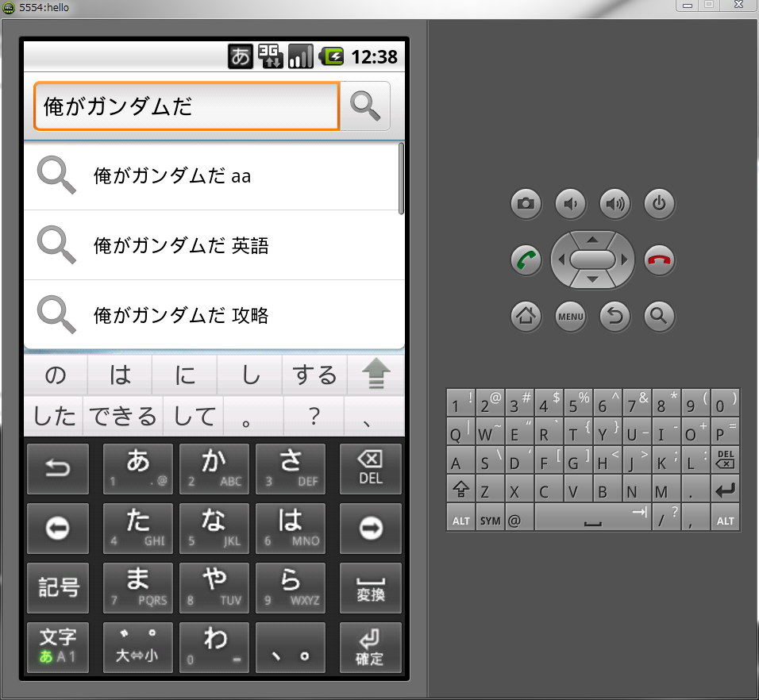Click the emulator hardware search button
Screen dimensions: 759x700
tap(659, 317)
